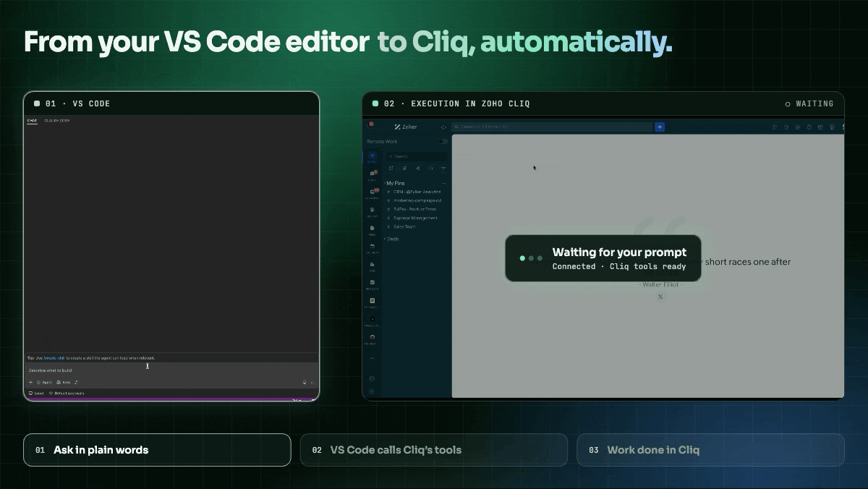Select the CLAUDE CODE tab in VS Code
This screenshot has height=489, width=868.
click(x=57, y=120)
